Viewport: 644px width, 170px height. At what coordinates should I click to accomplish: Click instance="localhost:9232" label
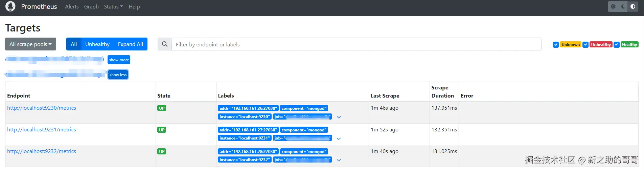pyautogui.click(x=245, y=160)
